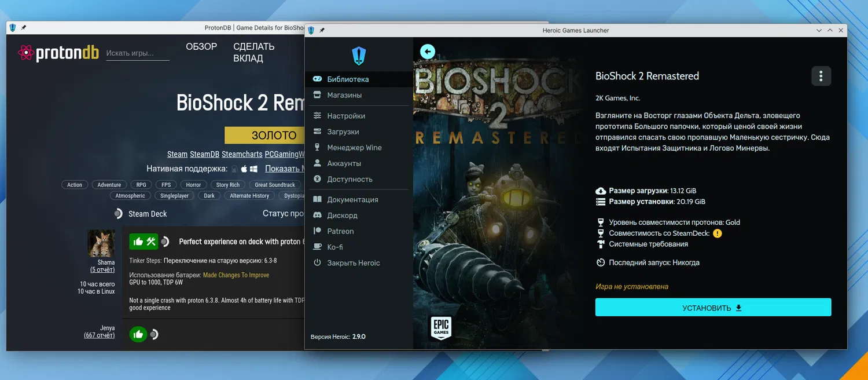The height and width of the screenshot is (380, 868).
Task: Open Загрузки in Heroic sidebar
Action: [359, 131]
